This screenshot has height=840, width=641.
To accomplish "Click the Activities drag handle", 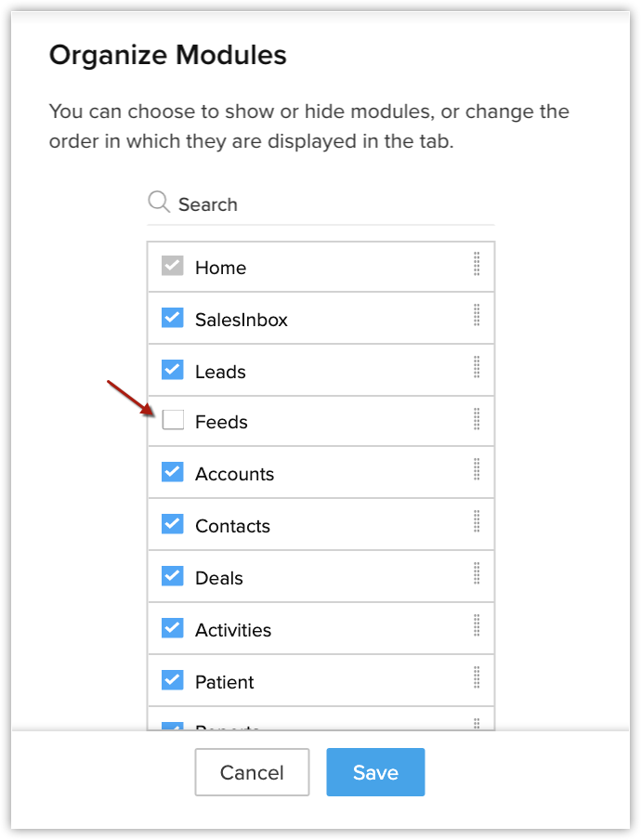I will click(477, 626).
